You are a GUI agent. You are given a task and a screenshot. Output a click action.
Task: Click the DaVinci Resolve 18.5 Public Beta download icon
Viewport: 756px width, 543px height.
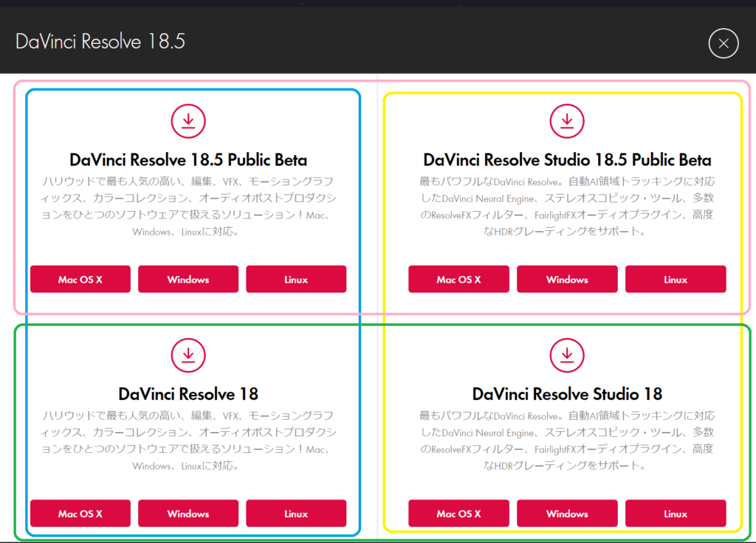(x=188, y=121)
